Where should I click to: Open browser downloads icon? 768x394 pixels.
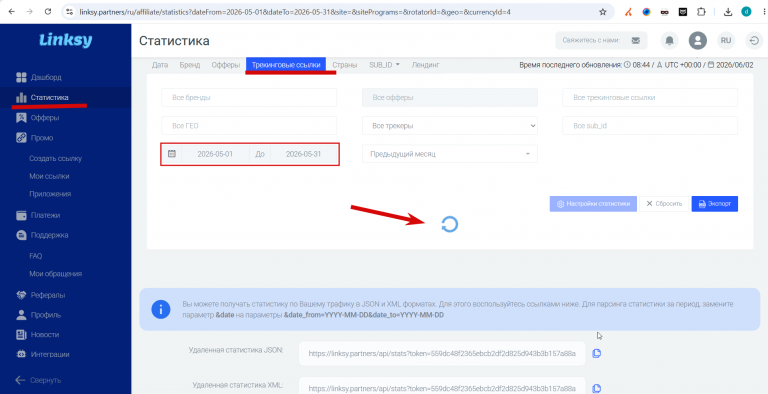click(728, 12)
